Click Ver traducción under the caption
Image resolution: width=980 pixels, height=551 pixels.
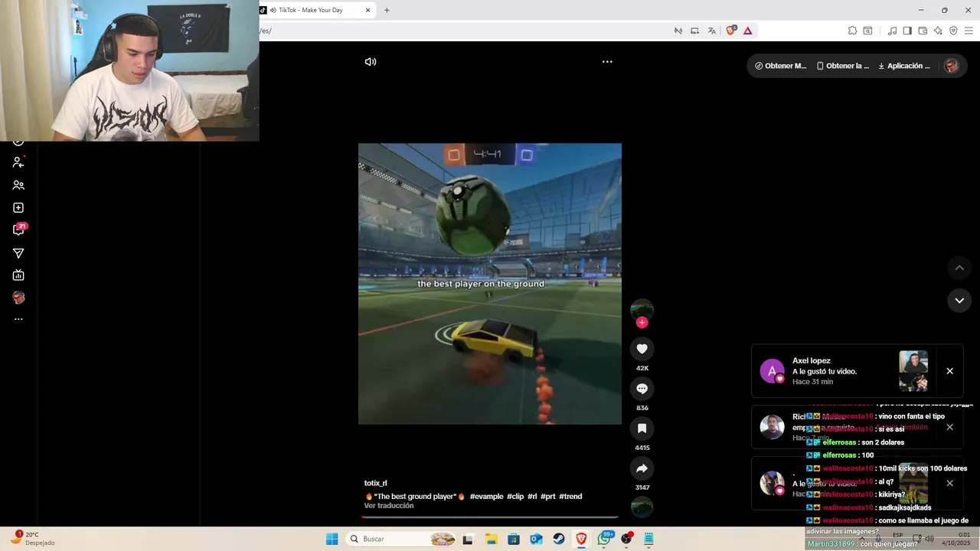[x=389, y=506]
